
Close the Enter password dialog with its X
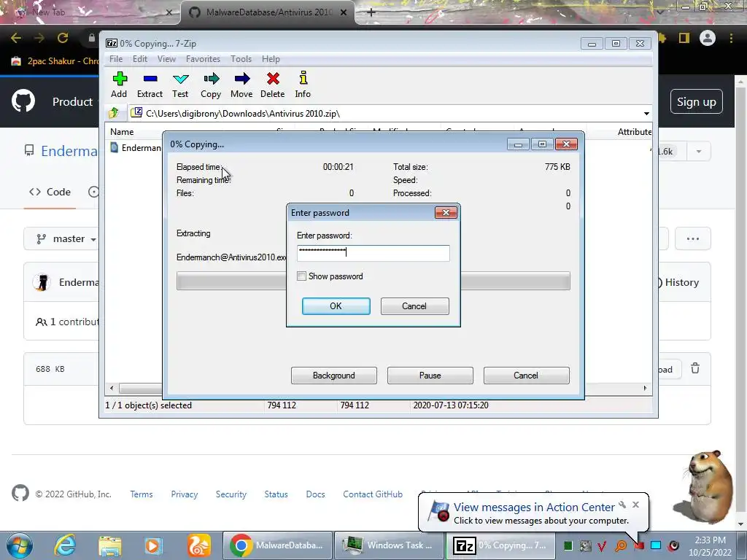[446, 212]
